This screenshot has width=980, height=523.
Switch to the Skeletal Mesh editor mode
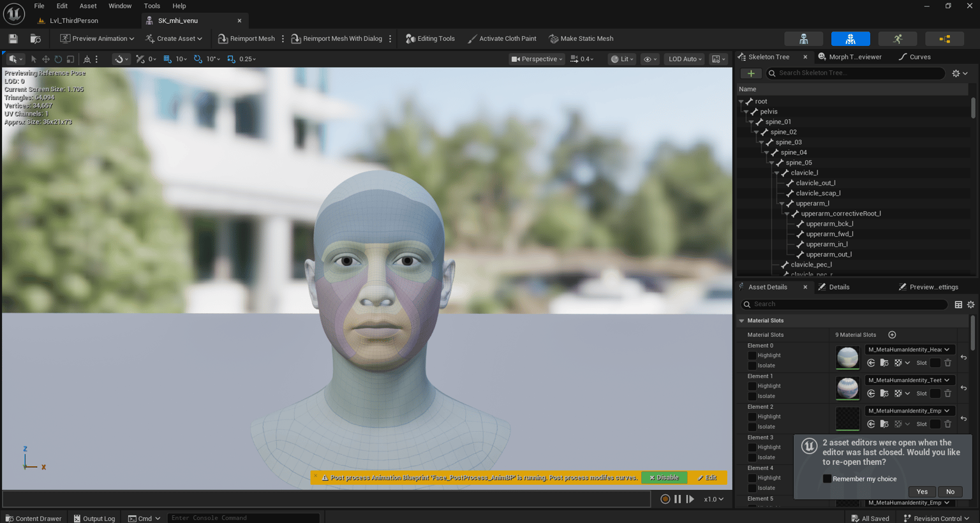click(850, 39)
